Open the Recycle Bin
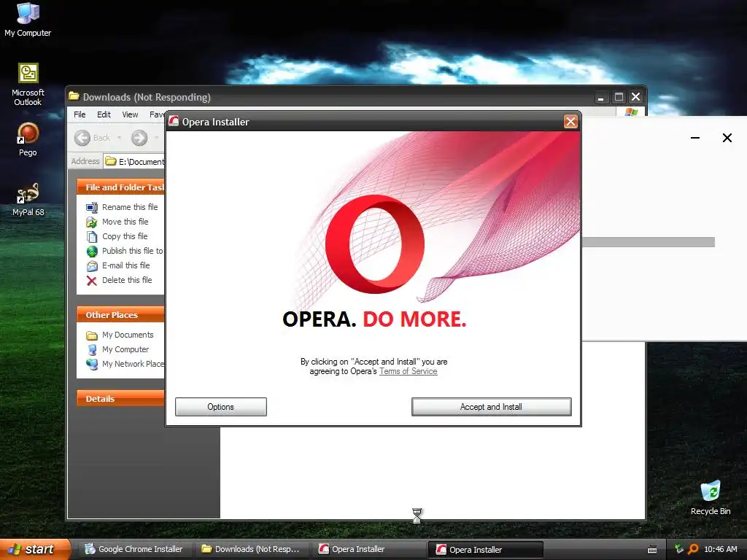This screenshot has height=560, width=747. click(x=711, y=497)
